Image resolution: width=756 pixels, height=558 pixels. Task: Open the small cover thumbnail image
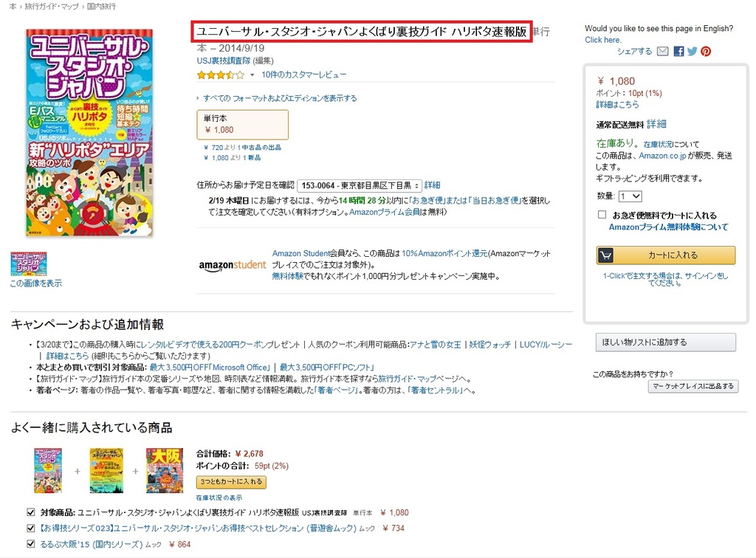coord(29,263)
